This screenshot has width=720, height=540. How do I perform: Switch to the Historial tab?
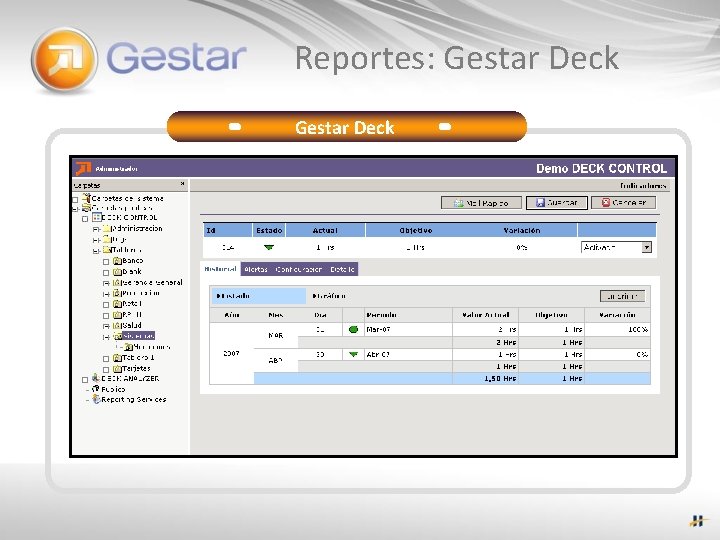[220, 269]
